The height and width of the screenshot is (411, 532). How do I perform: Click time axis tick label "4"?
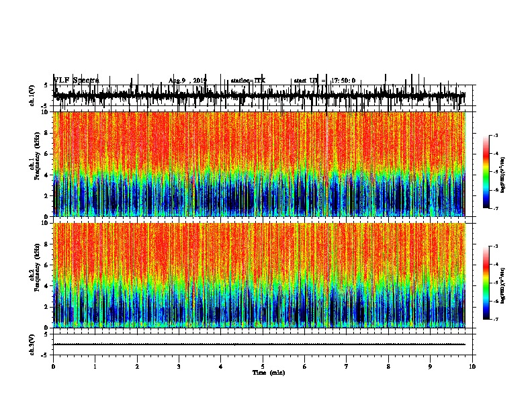(221, 367)
